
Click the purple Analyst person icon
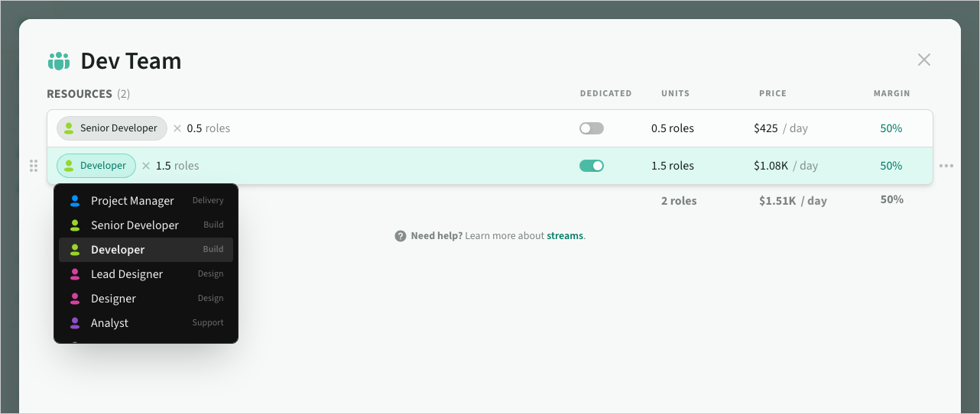point(75,323)
